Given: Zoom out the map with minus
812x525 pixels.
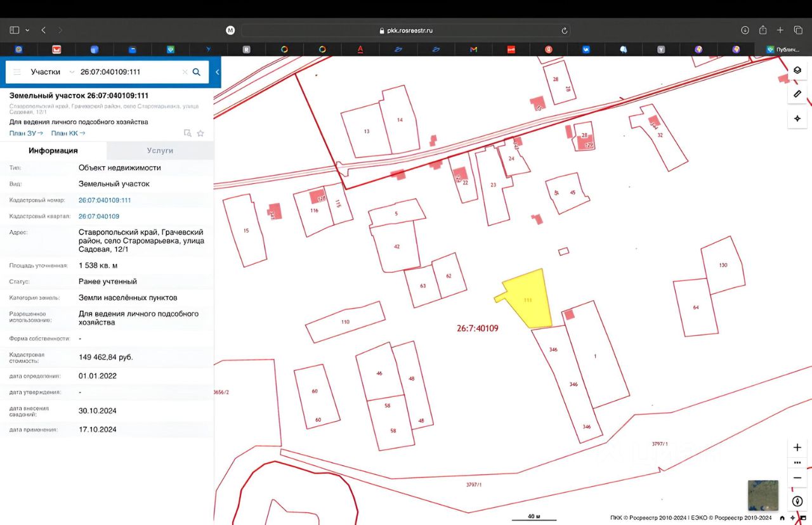Looking at the screenshot, I should pos(797,478).
